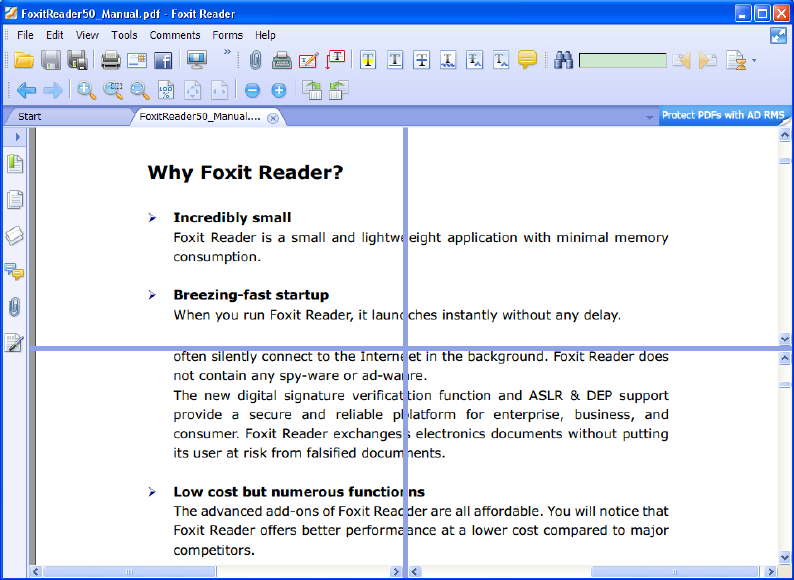Open the Layers panel
Screen dimensions: 794x580
point(14,236)
